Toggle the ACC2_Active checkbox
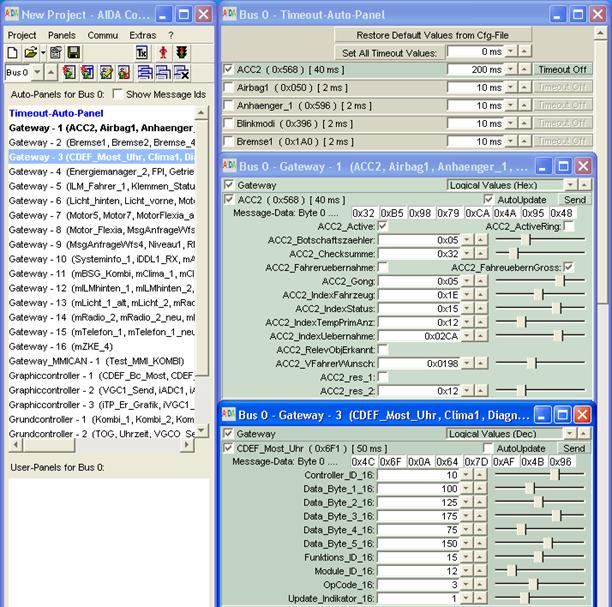Image resolution: width=612 pixels, height=607 pixels. click(x=382, y=226)
